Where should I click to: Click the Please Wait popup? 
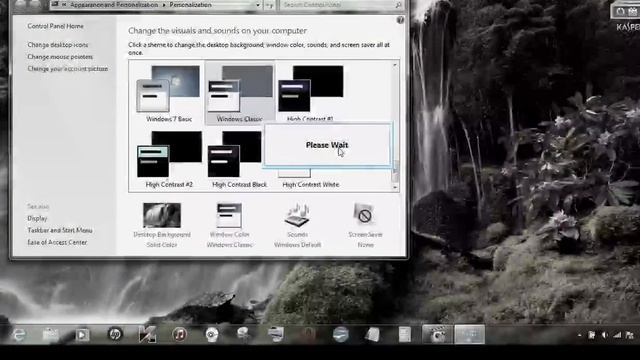coord(327,145)
